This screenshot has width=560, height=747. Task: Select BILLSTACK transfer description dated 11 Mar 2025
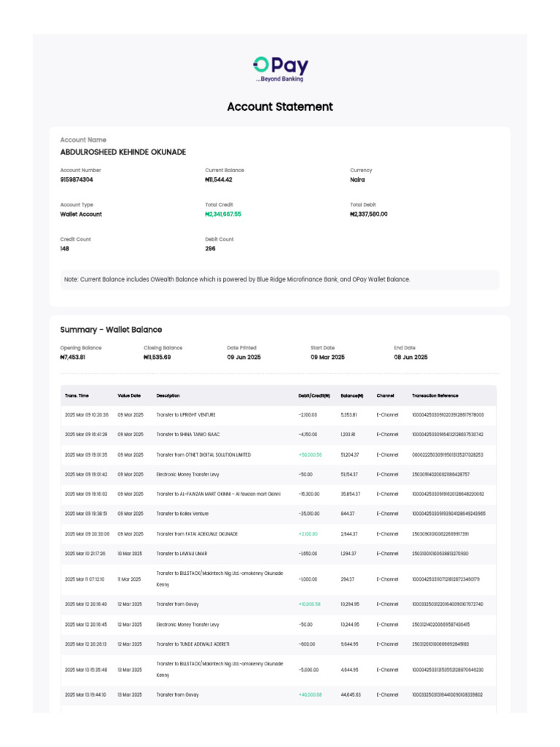click(x=219, y=578)
